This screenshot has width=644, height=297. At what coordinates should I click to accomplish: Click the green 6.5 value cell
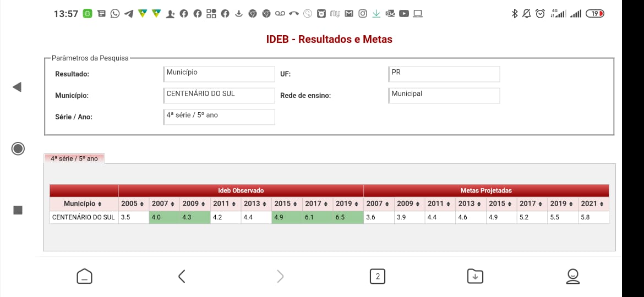tap(348, 217)
